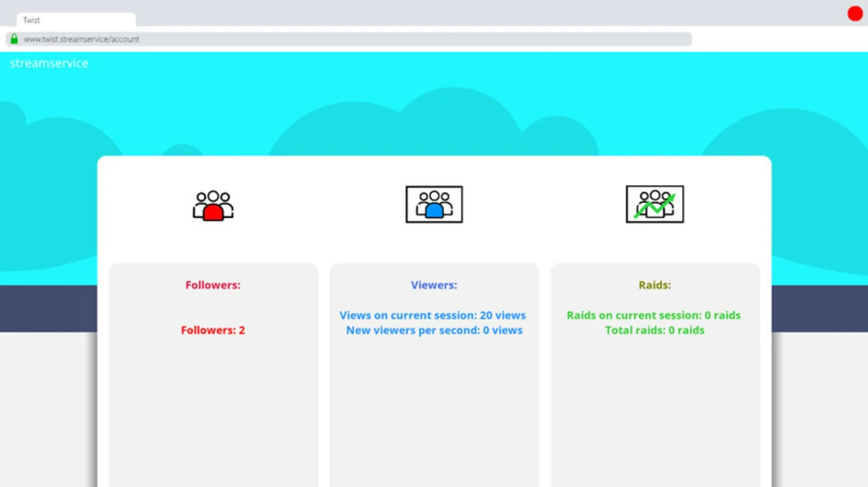868x487 pixels.
Task: Select the 'Followers: 2' count text
Action: [x=213, y=330]
